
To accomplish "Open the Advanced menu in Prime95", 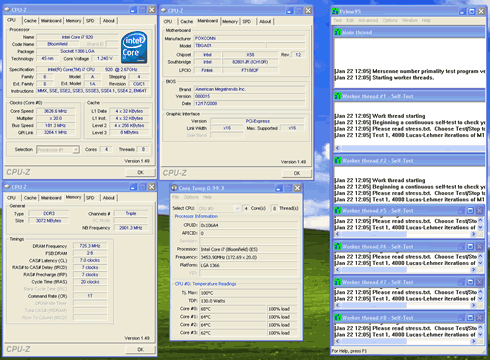I will pyautogui.click(x=368, y=20).
